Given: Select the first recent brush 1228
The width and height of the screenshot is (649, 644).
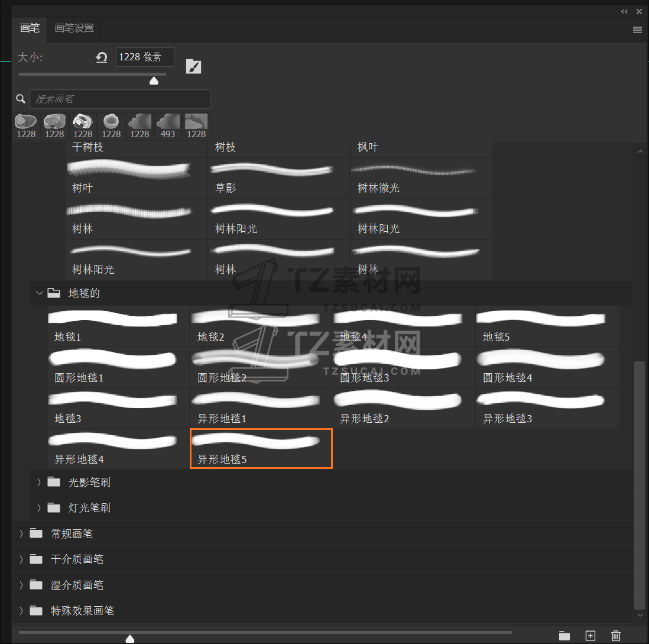Looking at the screenshot, I should tap(26, 127).
